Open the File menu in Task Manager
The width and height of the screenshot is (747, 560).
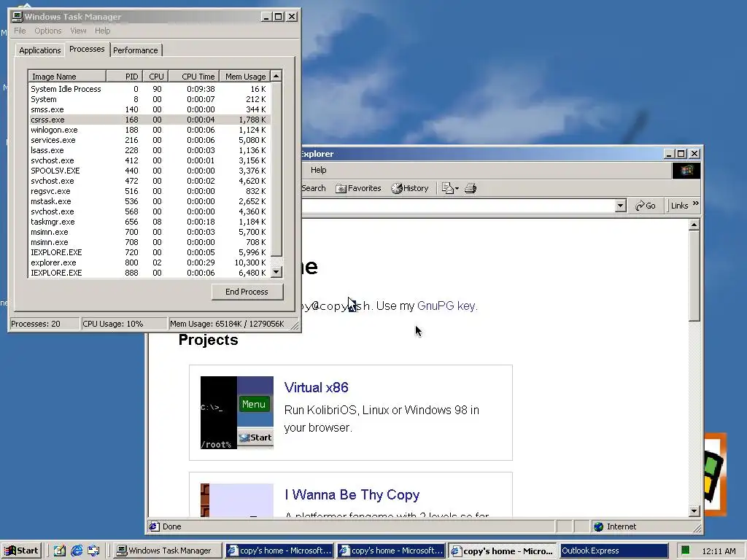point(20,31)
